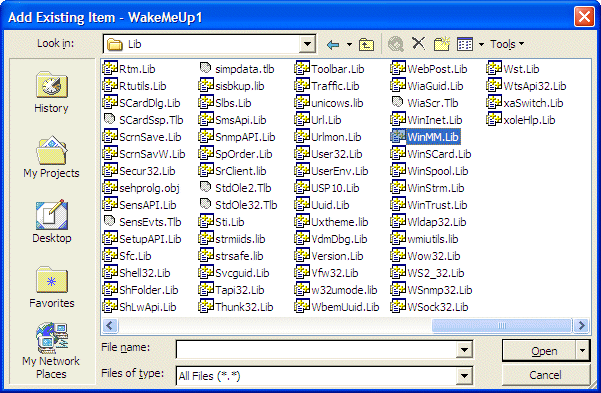This screenshot has width=601, height=393.
Task: Go up one folder level
Action: click(x=366, y=44)
